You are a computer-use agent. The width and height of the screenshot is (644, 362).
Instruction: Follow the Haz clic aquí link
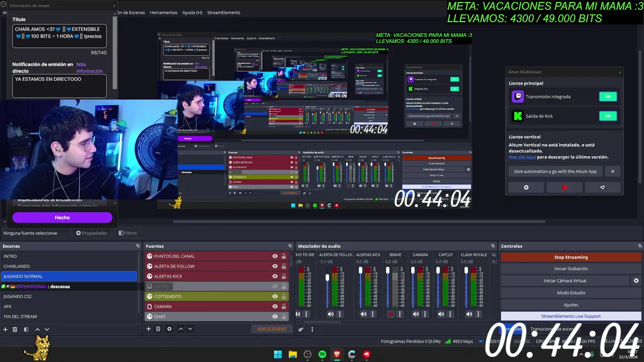(522, 157)
